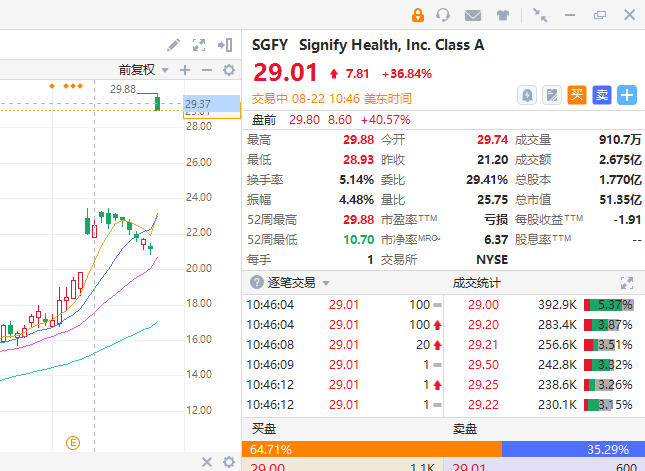The height and width of the screenshot is (471, 645).
Task: Click 成交量 value 910.7万
Action: point(620,140)
